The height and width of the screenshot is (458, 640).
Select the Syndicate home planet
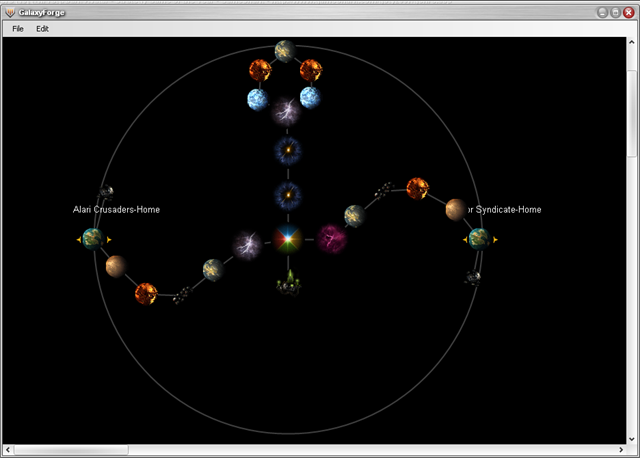(x=480, y=239)
